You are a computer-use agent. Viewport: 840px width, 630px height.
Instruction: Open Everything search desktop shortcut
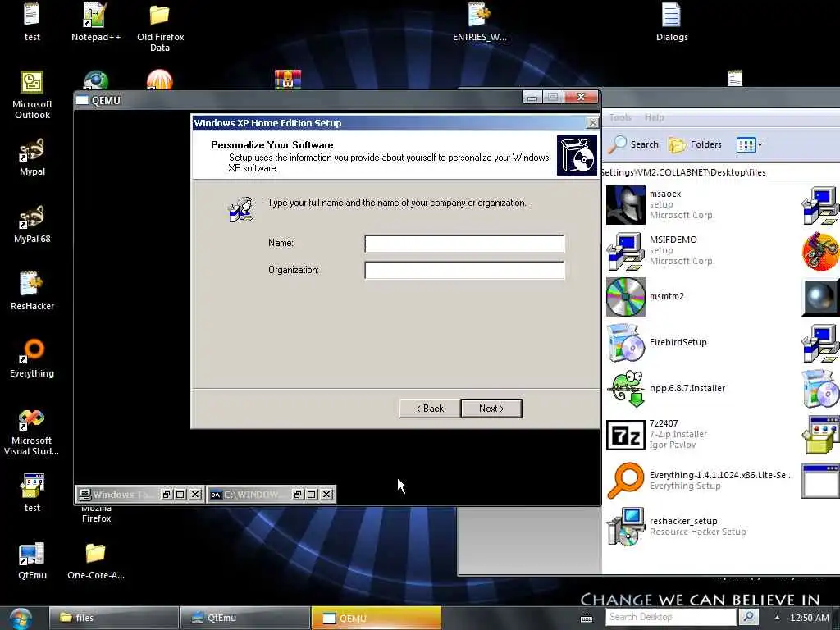click(32, 358)
